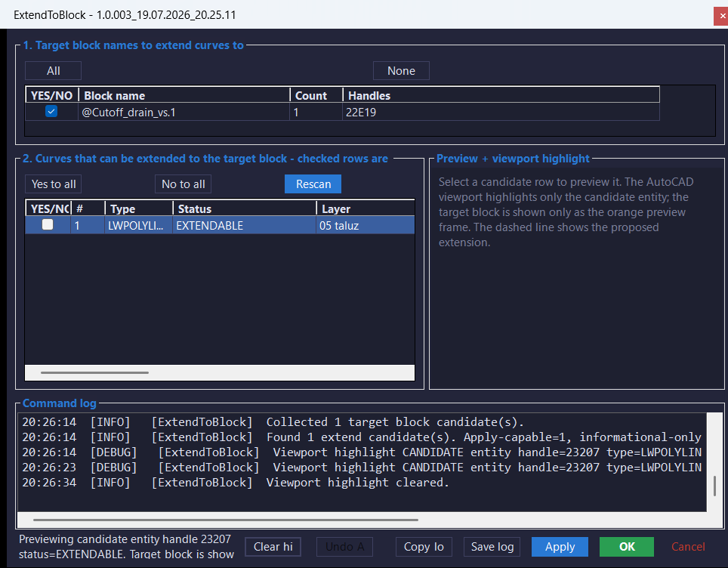The width and height of the screenshot is (728, 568).
Task: Click the Handles column header
Action: pyautogui.click(x=501, y=95)
